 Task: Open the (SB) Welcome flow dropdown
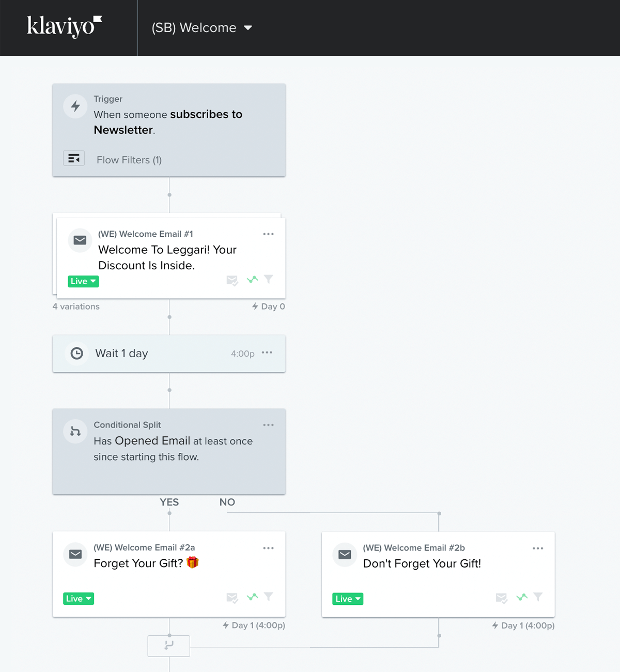[202, 28]
